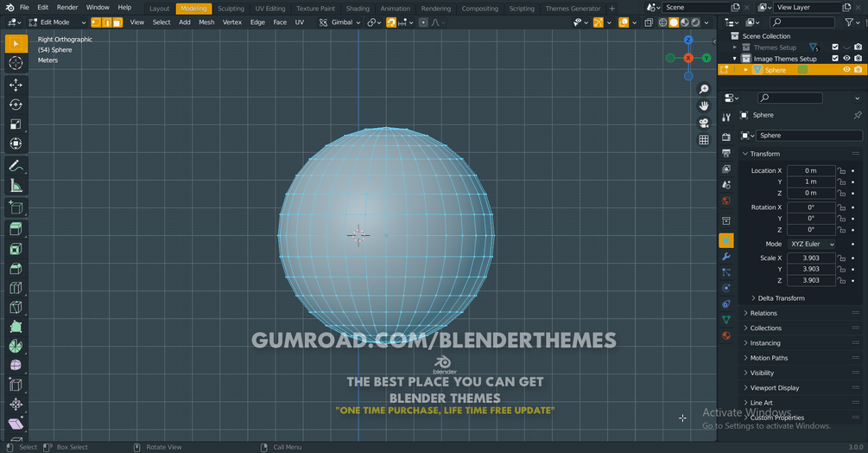This screenshot has height=453, width=868.
Task: Activate the Rotate tool
Action: [x=16, y=105]
